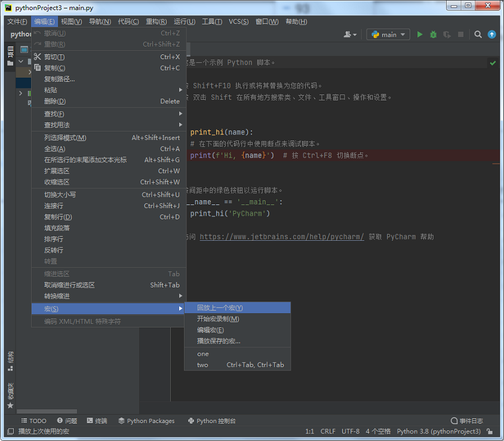Click the stop square icon in toolbar

tap(460, 35)
